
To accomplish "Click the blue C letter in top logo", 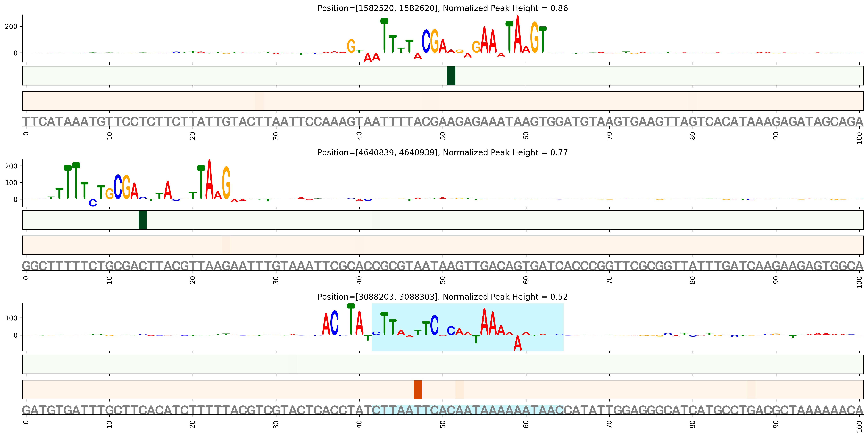I will pos(426,41).
